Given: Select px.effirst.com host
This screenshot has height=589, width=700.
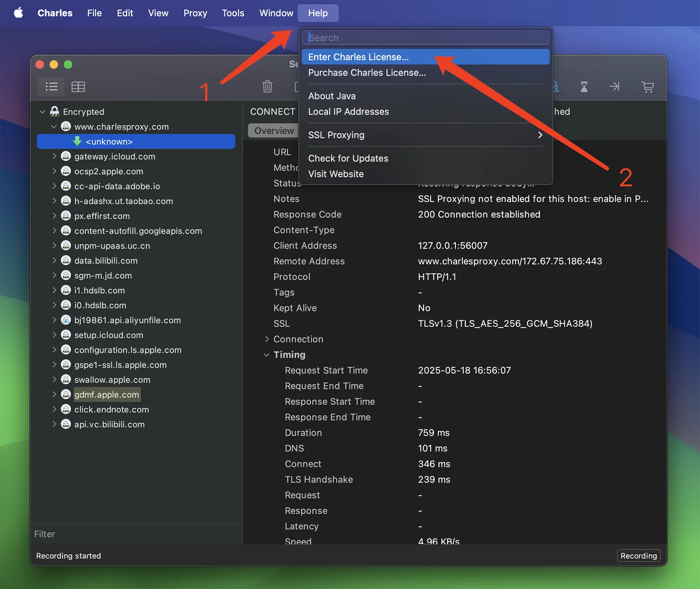Looking at the screenshot, I should [x=102, y=216].
